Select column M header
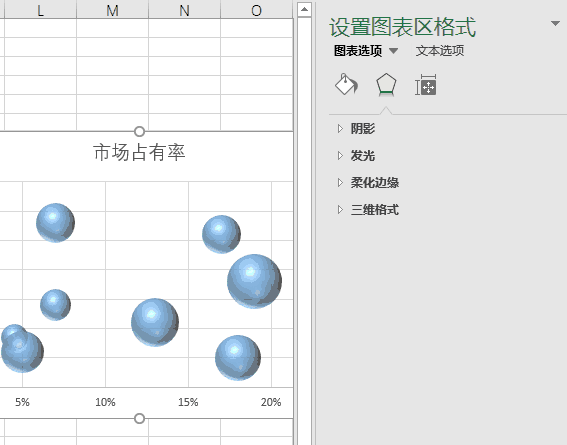The height and width of the screenshot is (445, 567). [112, 10]
